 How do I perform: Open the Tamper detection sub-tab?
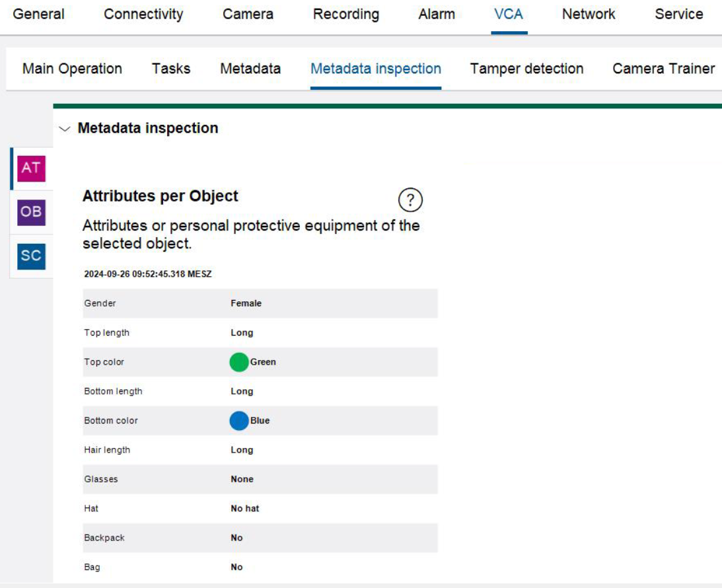tap(526, 69)
